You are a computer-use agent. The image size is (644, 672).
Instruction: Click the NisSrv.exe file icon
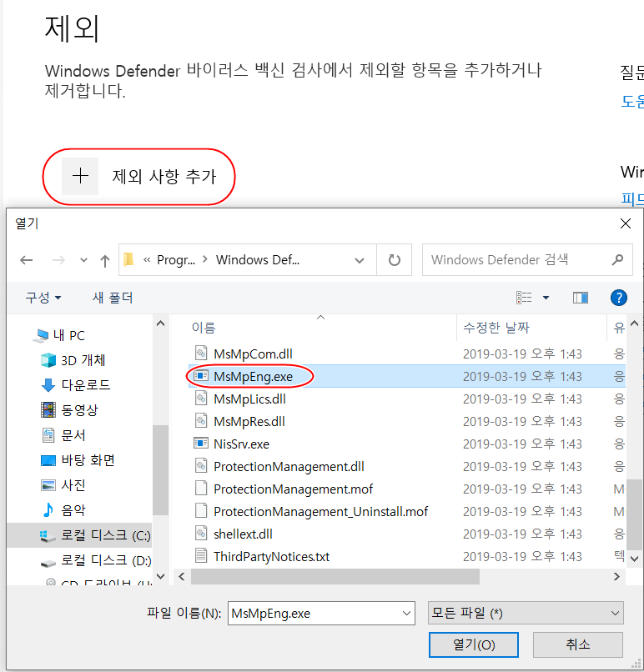click(201, 444)
